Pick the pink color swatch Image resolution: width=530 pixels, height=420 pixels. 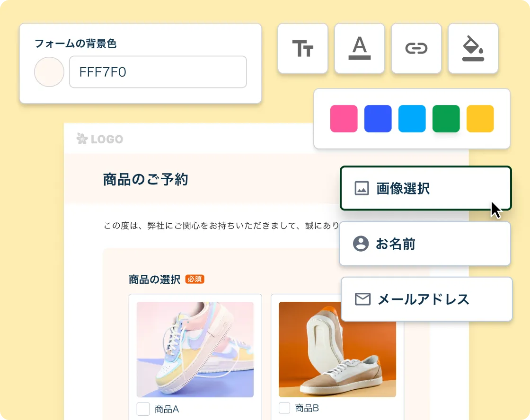(x=344, y=119)
